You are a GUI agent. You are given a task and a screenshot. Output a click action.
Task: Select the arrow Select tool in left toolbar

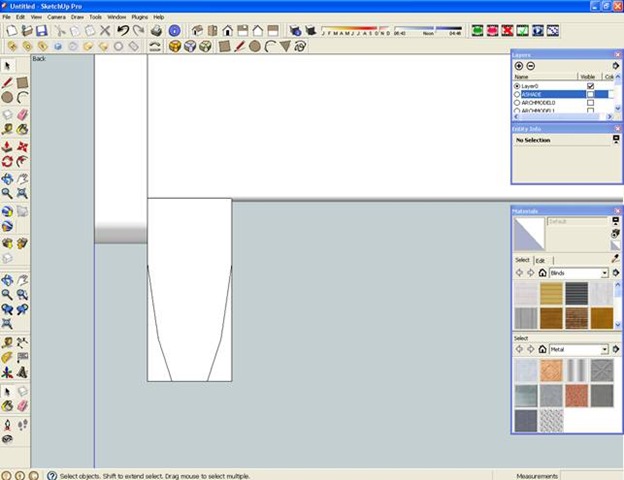(8, 66)
